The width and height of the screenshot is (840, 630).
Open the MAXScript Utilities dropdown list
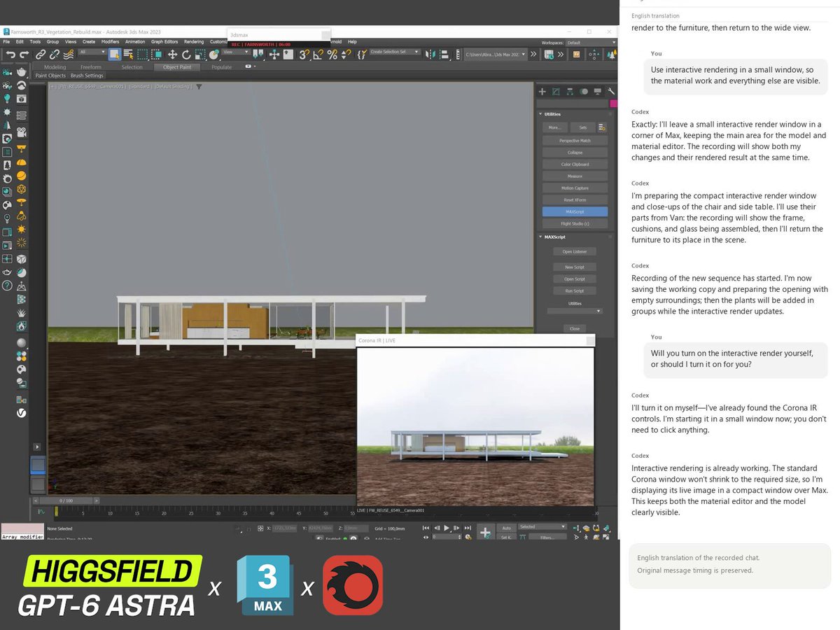click(x=575, y=311)
